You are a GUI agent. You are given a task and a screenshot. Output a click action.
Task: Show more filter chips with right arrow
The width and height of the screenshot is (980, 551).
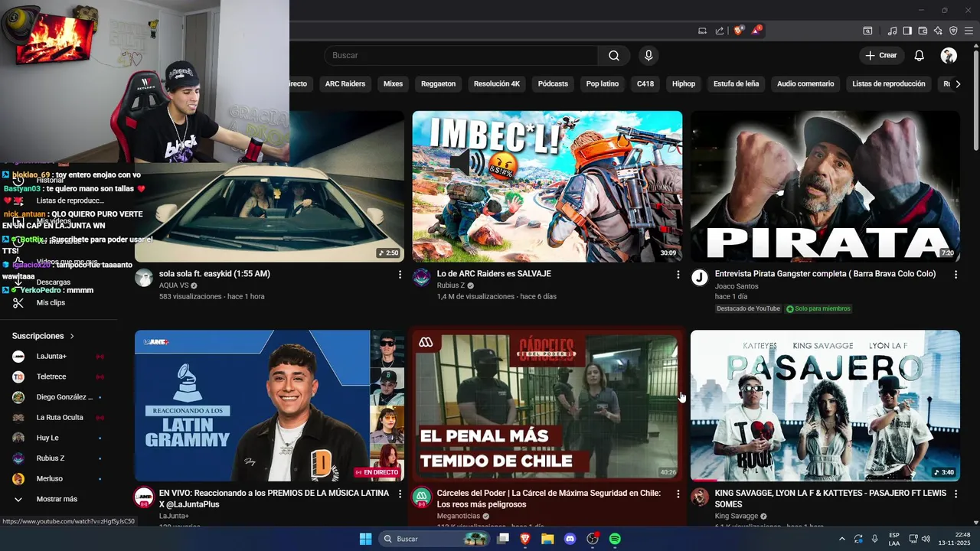point(958,84)
